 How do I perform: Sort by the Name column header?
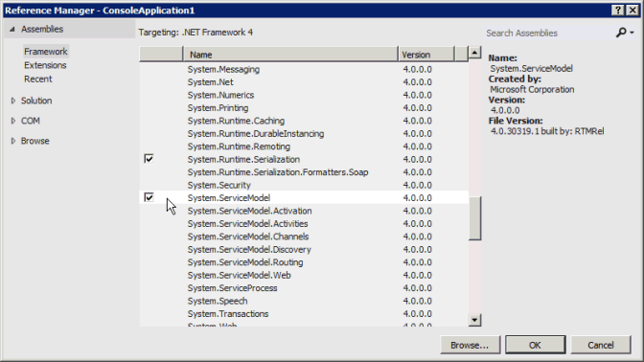coord(290,55)
